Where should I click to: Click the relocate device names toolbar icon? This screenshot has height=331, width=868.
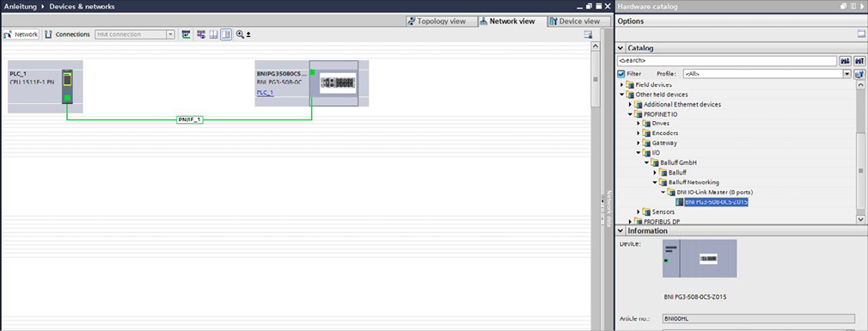tap(186, 34)
